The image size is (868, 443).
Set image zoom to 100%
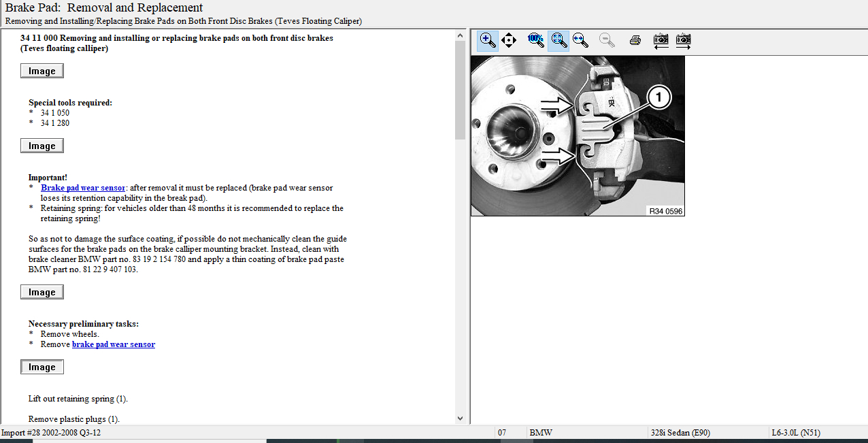pos(536,40)
